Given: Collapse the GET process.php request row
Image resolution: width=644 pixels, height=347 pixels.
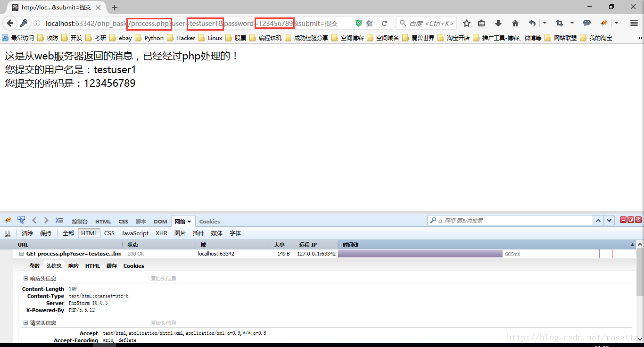Looking at the screenshot, I should click(21, 254).
